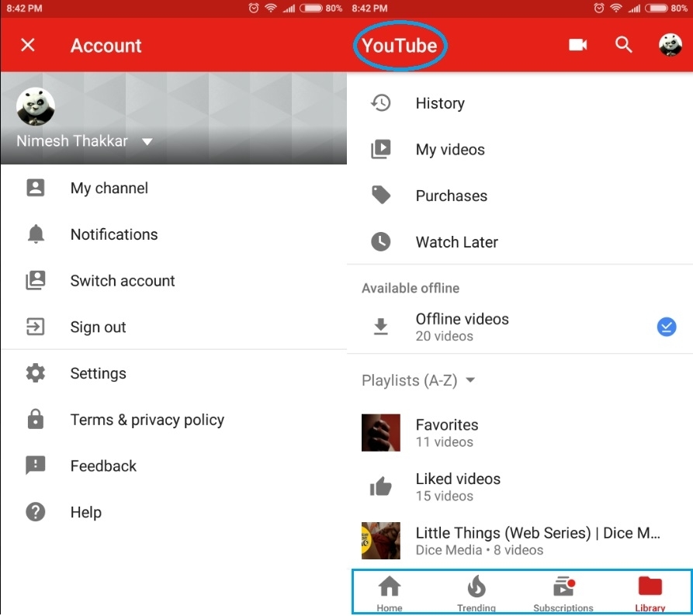Open the Favorites playlist thumbnail
Viewport: 693px width, 616px height.
(381, 433)
